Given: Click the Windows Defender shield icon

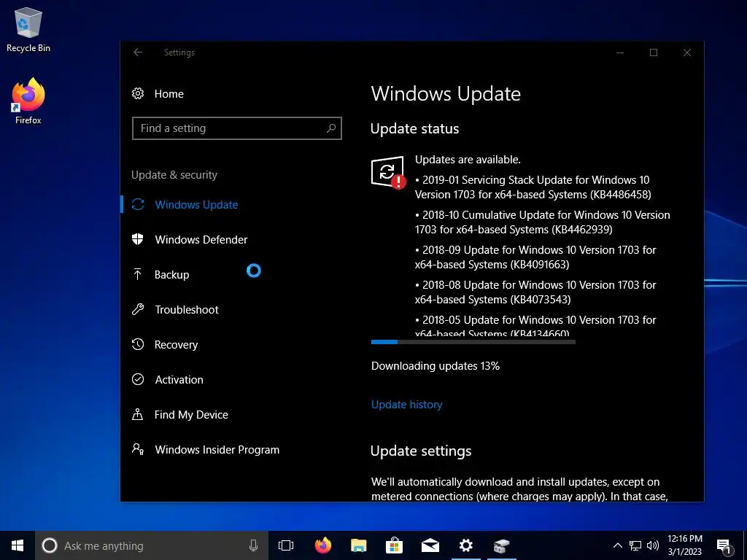Looking at the screenshot, I should 138,239.
